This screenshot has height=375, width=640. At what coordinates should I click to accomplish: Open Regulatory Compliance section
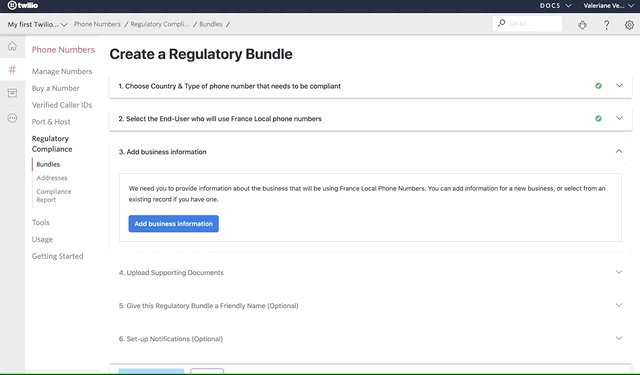[52, 144]
